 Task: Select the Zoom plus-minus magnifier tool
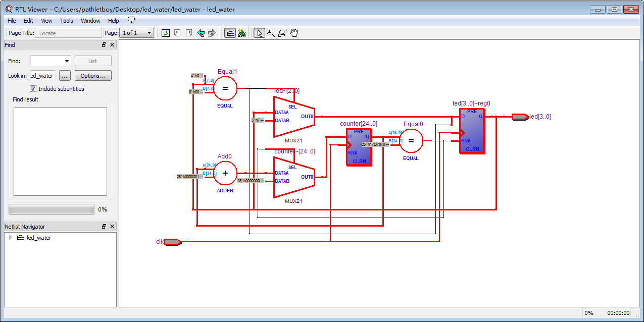coord(271,33)
